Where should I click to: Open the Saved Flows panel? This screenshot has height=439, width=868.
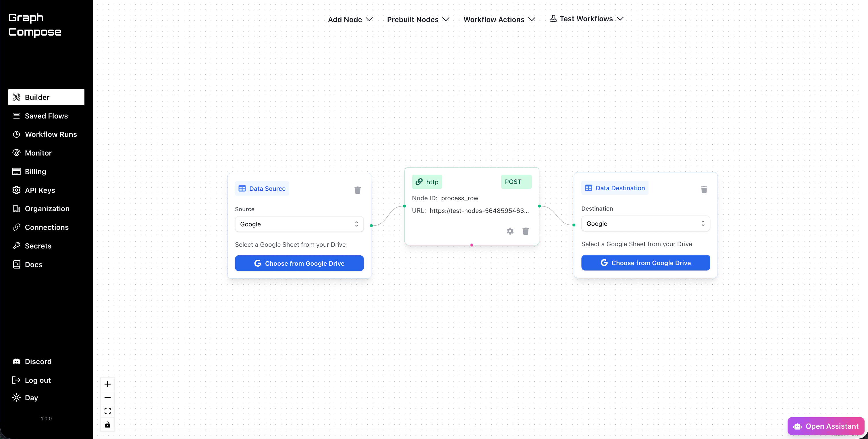click(x=46, y=115)
